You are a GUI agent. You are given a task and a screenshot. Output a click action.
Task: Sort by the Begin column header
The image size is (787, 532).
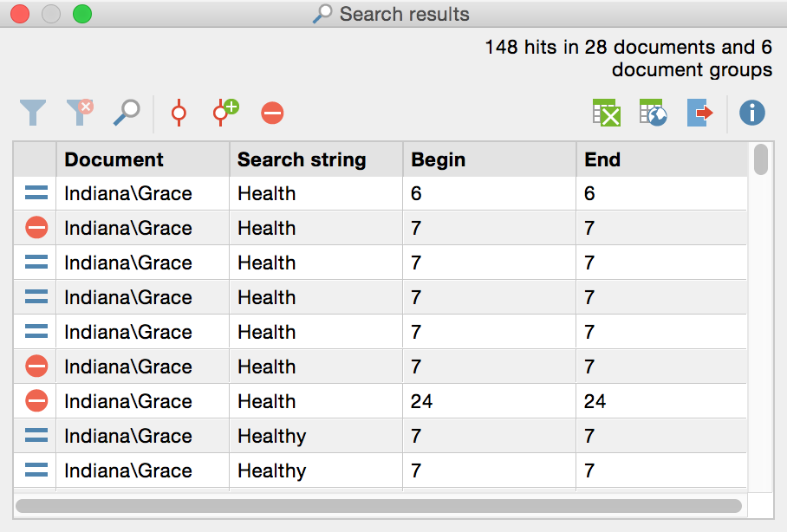(490, 159)
